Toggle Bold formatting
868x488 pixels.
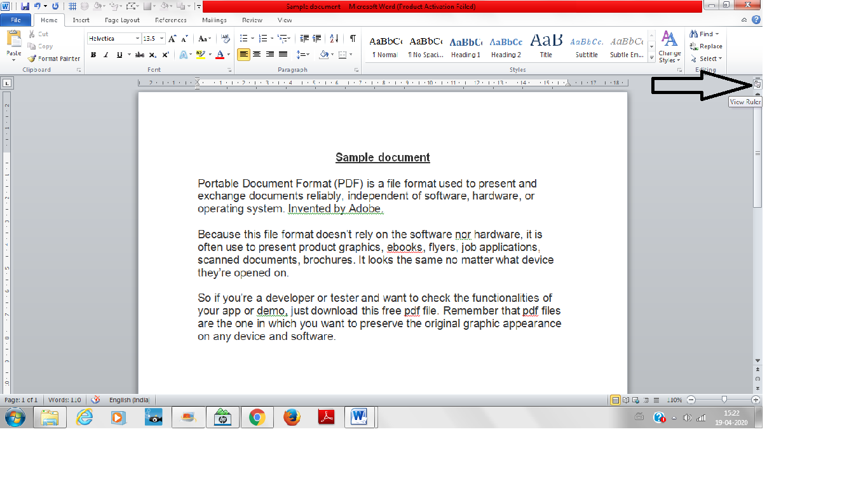93,55
